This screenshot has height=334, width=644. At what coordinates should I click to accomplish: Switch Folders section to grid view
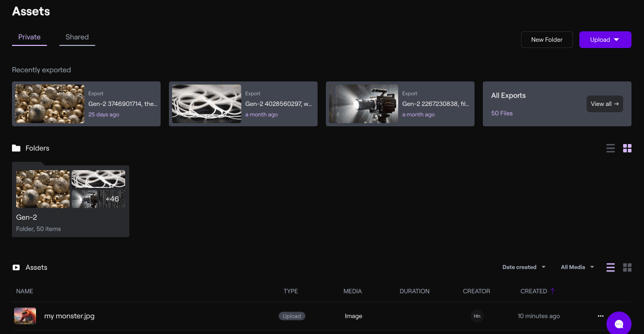(x=627, y=148)
